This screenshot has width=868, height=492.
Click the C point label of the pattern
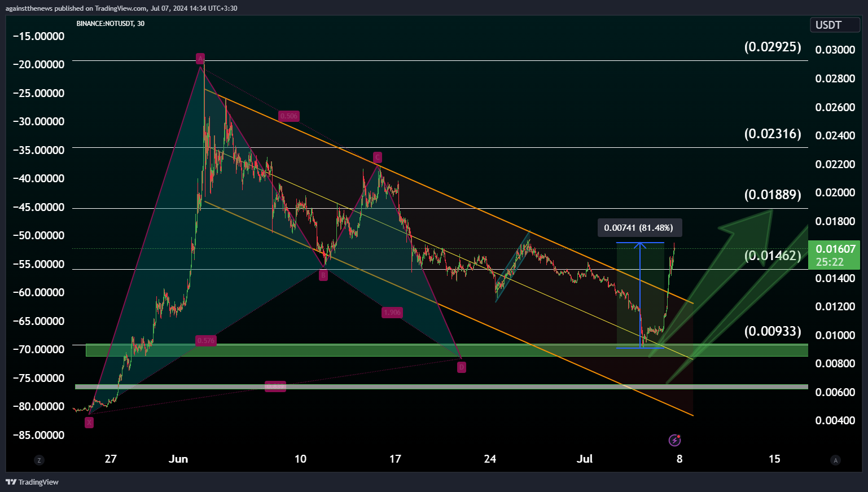[x=377, y=157]
